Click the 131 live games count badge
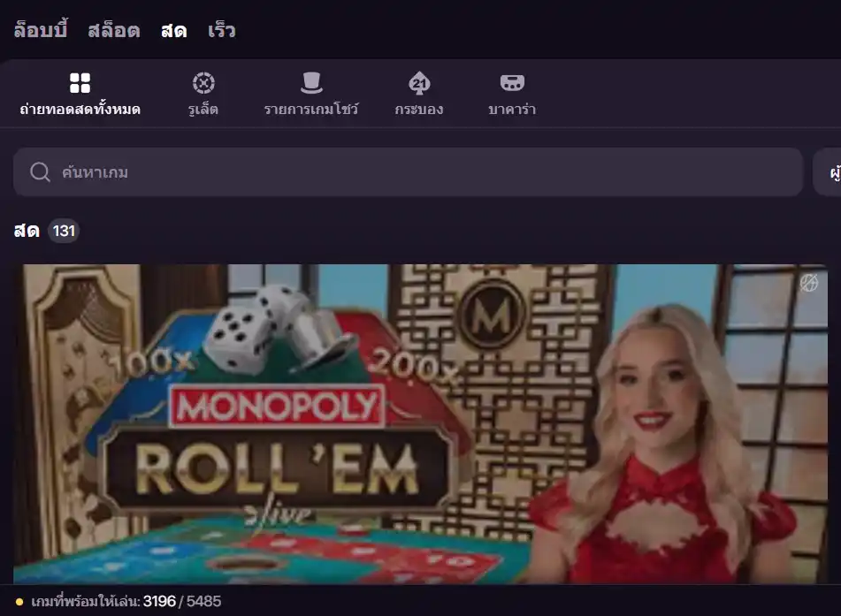Screen dimensions: 841x616 64,231
